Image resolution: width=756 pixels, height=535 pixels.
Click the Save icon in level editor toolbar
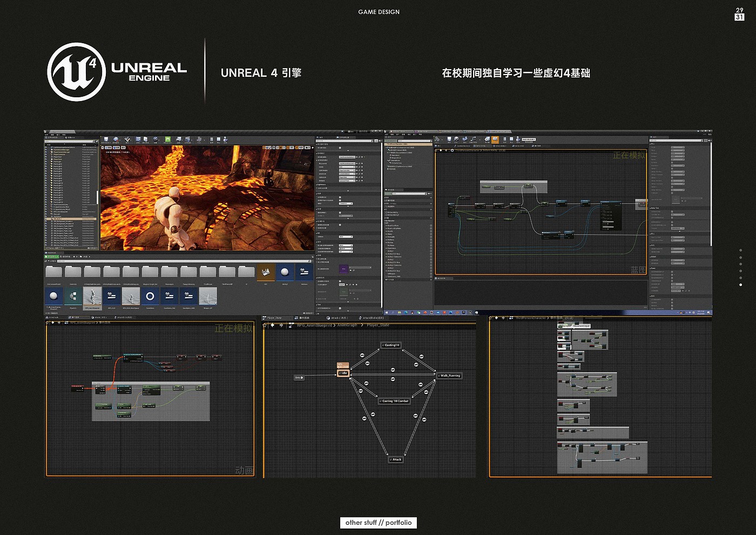pyautogui.click(x=106, y=140)
